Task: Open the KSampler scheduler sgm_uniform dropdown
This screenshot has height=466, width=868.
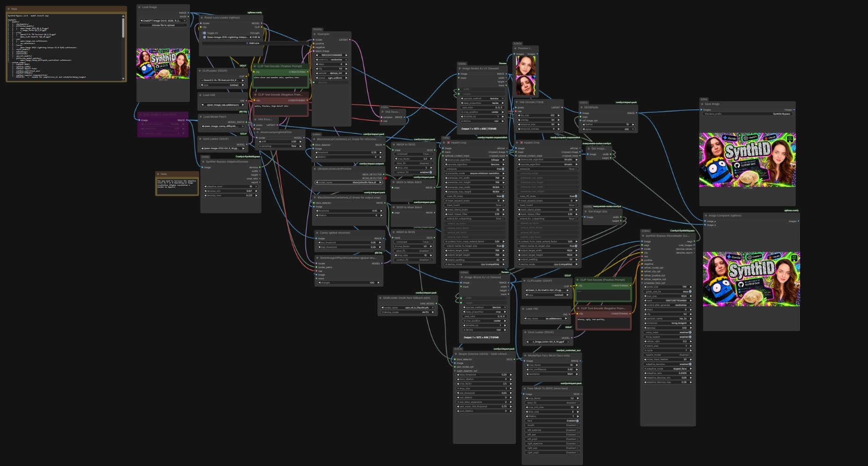Action: click(x=333, y=78)
